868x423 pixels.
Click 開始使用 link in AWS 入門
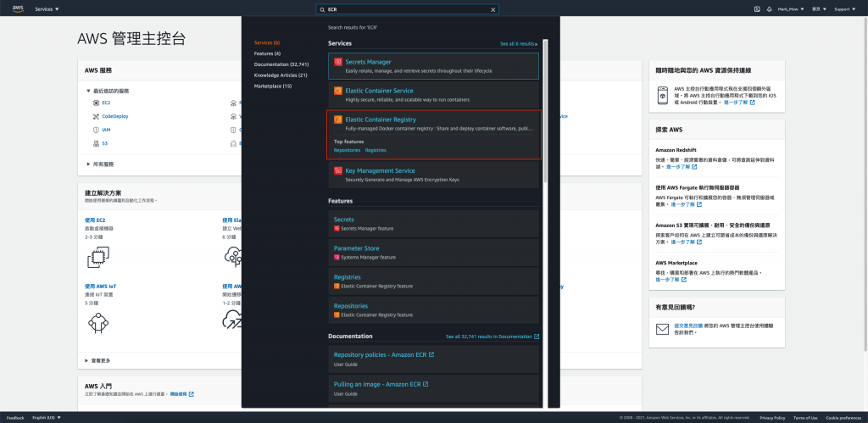tap(181, 394)
